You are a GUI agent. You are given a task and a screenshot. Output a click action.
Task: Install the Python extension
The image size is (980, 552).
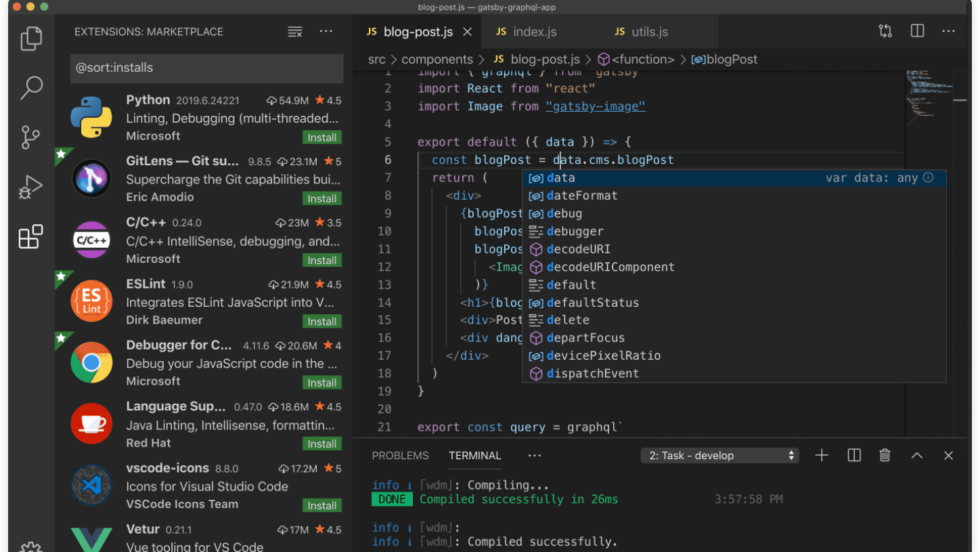pos(322,137)
